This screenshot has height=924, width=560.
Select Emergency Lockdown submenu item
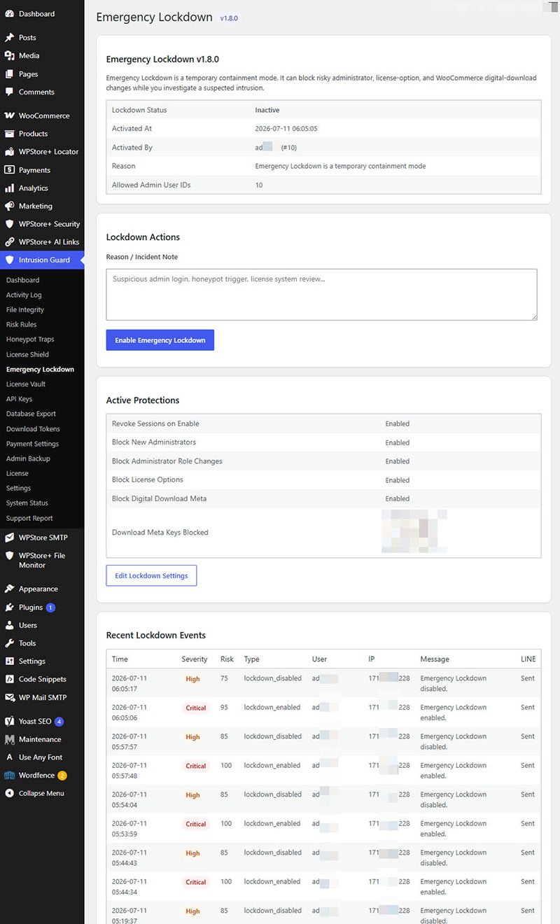point(40,370)
